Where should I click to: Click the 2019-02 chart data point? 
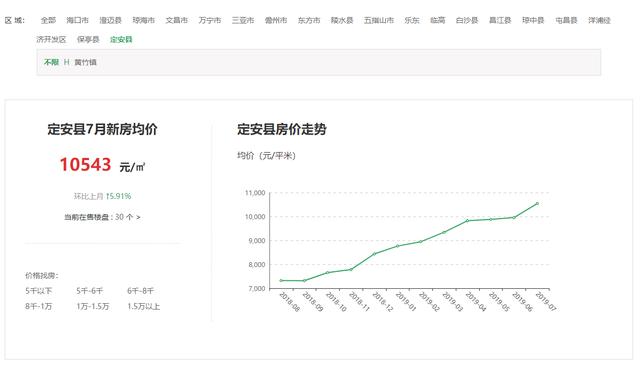click(x=421, y=242)
